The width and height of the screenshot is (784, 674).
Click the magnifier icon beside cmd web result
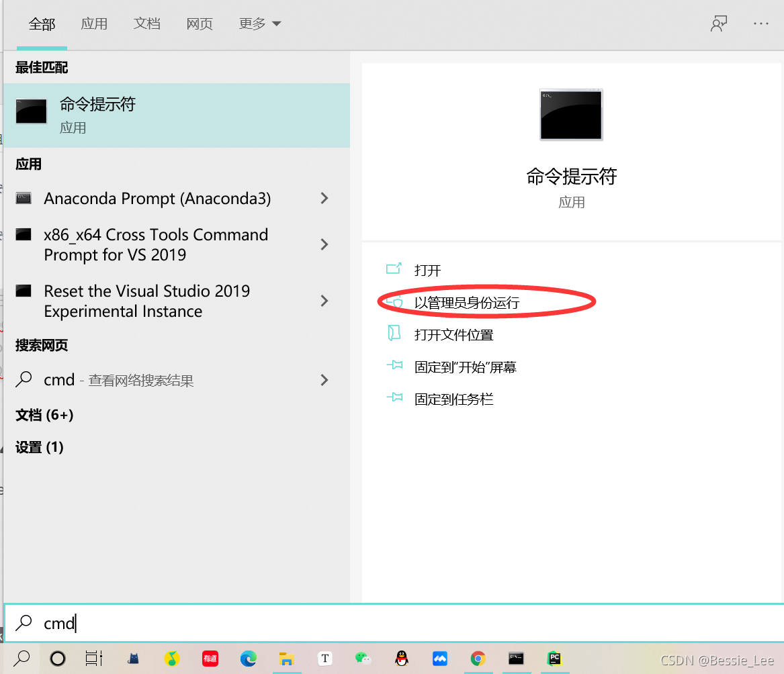[x=24, y=380]
